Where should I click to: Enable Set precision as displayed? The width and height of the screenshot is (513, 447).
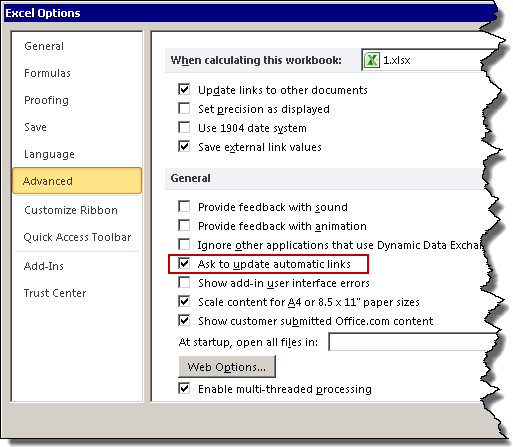[184, 108]
